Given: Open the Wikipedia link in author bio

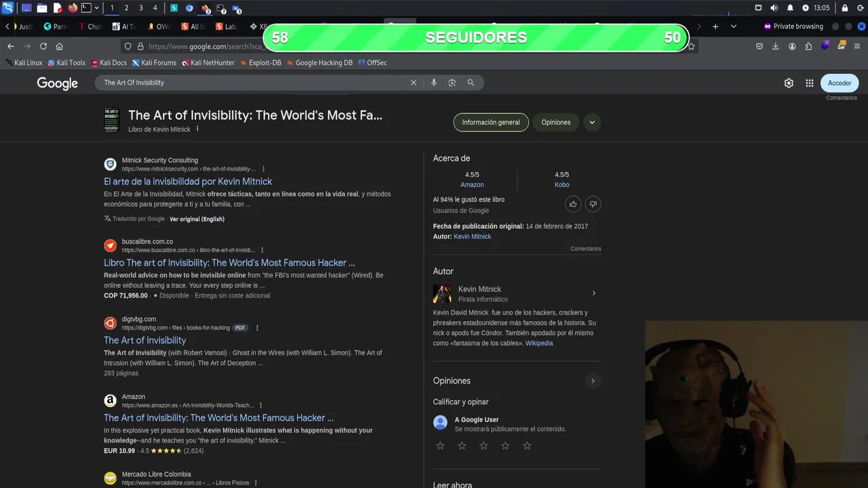Looking at the screenshot, I should tap(539, 344).
